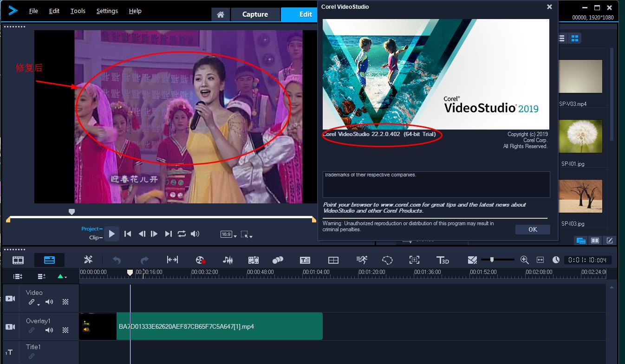The image size is (625, 364).
Task: Click the Video track camera icon
Action: coord(10,299)
